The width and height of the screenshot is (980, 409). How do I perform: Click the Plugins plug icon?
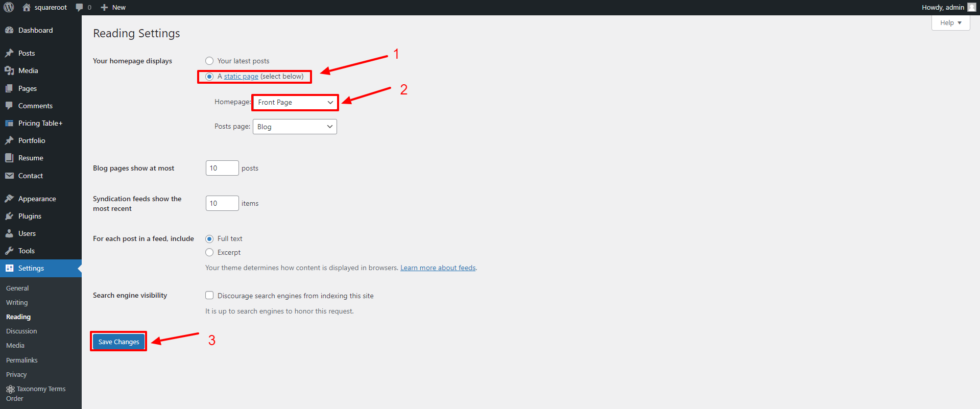[9, 216]
